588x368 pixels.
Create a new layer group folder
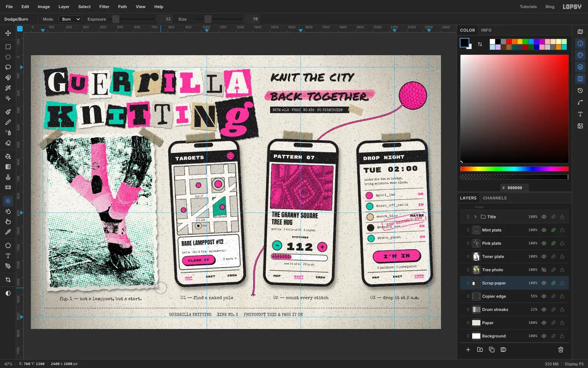click(480, 350)
